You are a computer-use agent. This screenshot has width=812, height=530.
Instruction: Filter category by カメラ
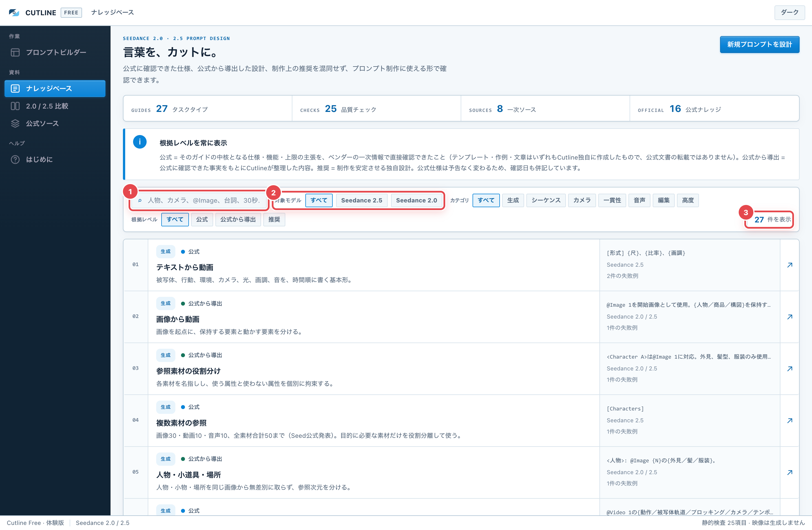click(582, 200)
